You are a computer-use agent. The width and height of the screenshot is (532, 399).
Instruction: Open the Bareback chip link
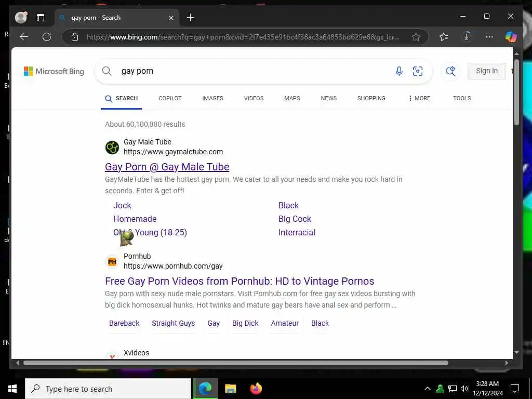point(124,323)
